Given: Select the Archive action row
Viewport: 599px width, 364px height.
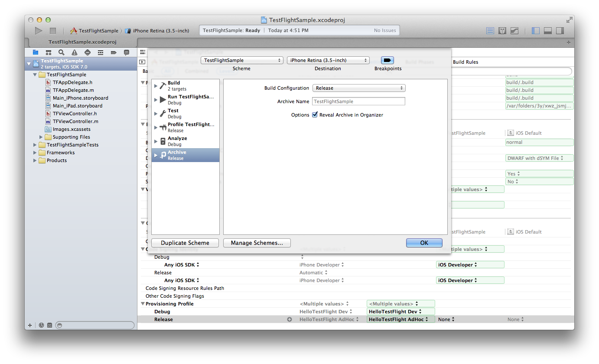Looking at the screenshot, I should [x=186, y=155].
